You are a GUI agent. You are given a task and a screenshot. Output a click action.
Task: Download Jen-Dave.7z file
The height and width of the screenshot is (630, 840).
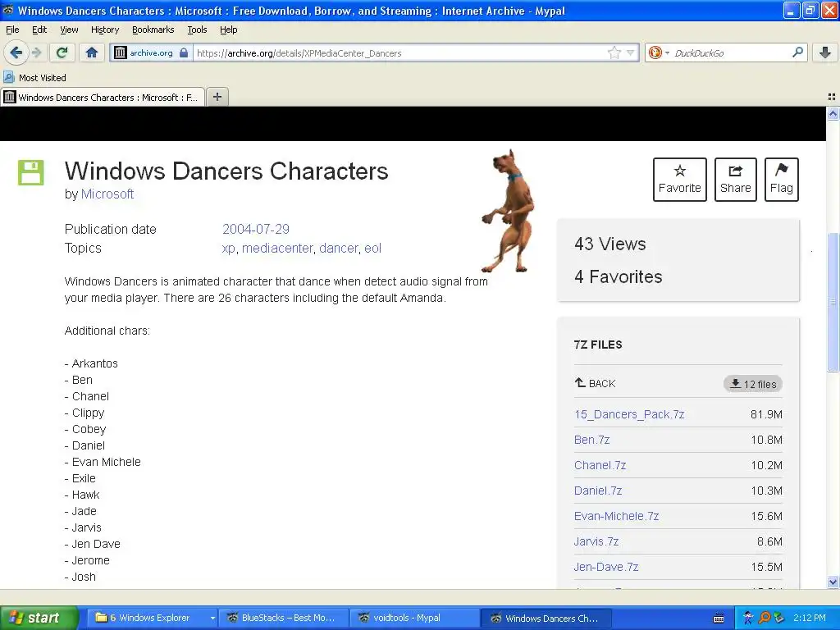606,567
